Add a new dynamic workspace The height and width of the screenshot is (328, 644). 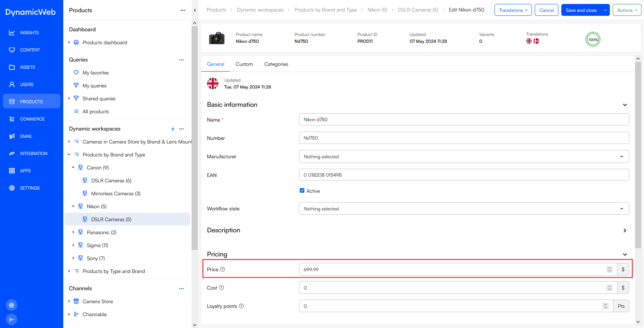[173, 129]
